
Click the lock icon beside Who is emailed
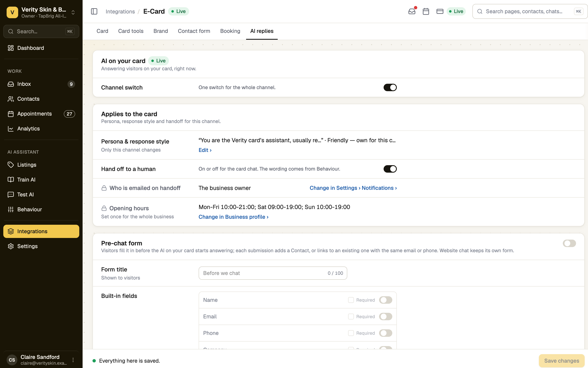[104, 188]
